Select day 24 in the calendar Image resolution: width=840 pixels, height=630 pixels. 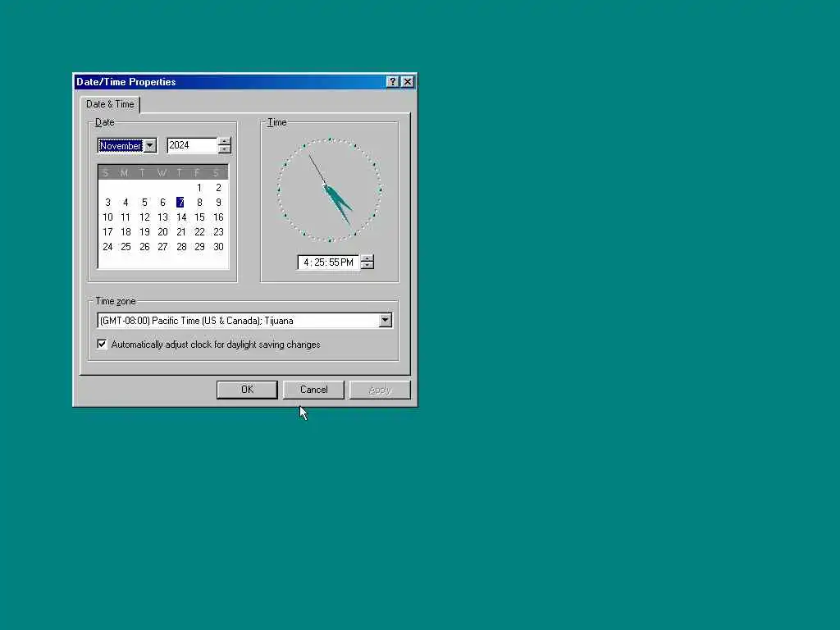(x=107, y=246)
